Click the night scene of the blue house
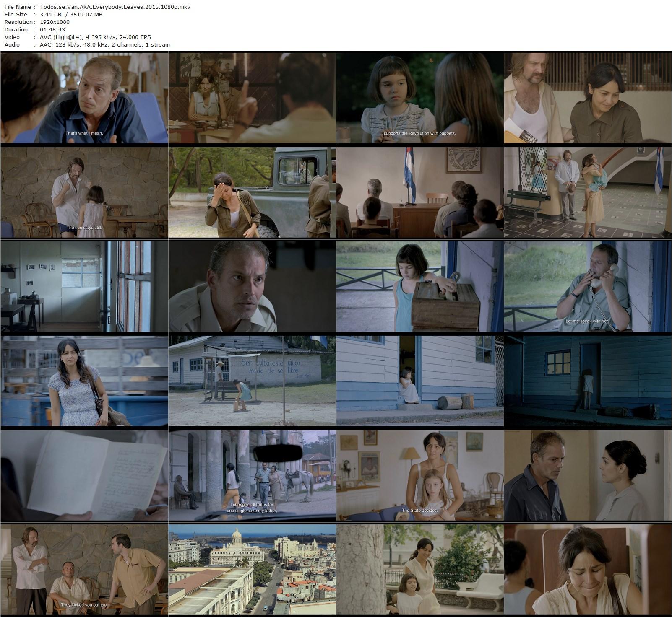Screen dimensions: 672x617 tap(588, 381)
